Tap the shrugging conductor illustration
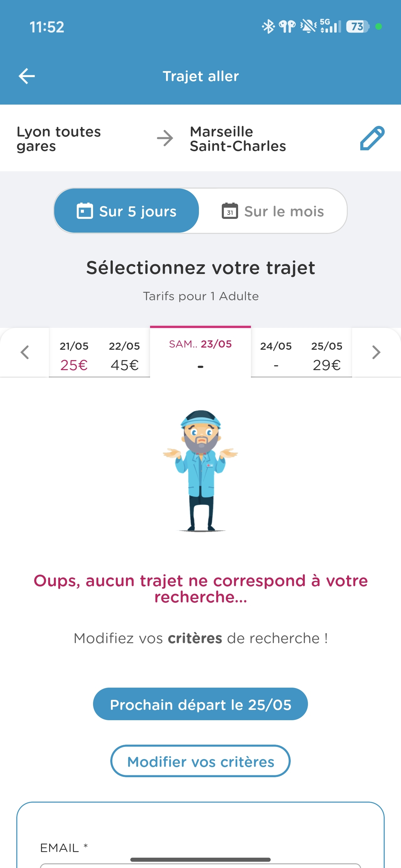 (x=201, y=471)
